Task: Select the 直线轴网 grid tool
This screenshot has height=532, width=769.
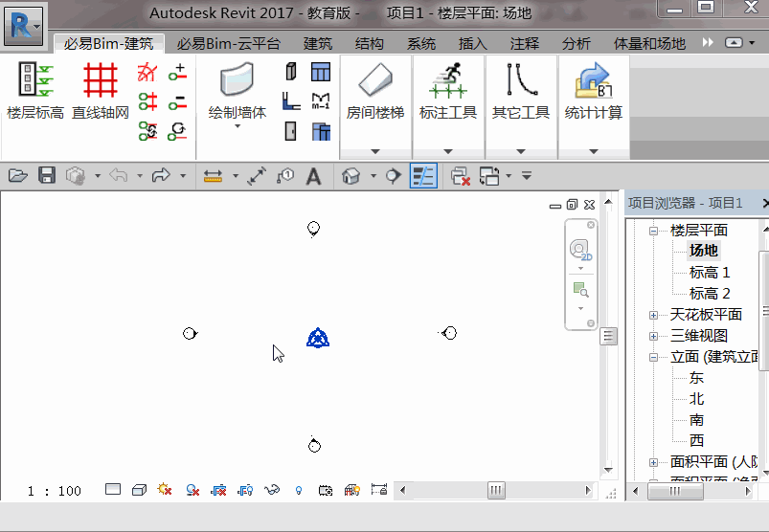Action: [x=101, y=91]
